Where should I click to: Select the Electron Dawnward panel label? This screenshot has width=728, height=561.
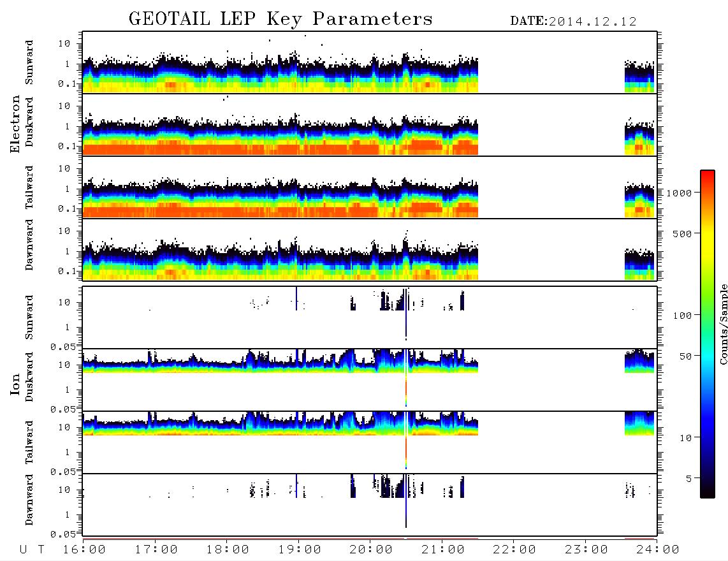tap(29, 245)
